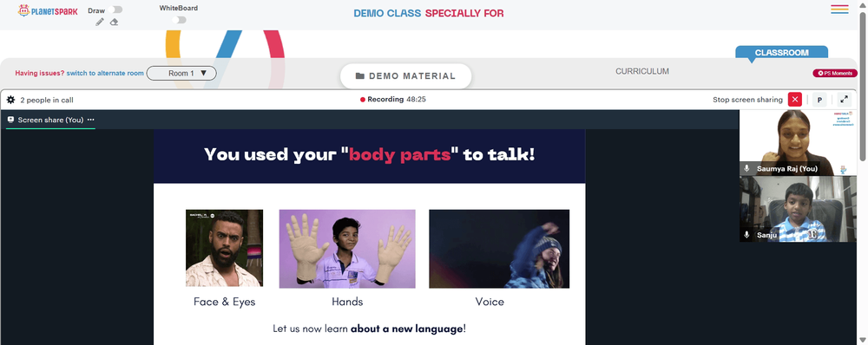The image size is (868, 345).
Task: Click Saumya Raj's video tile
Action: [798, 143]
